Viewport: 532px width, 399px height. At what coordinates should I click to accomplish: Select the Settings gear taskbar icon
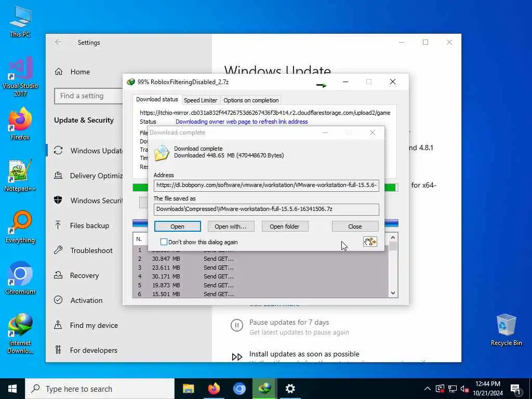tap(290, 389)
